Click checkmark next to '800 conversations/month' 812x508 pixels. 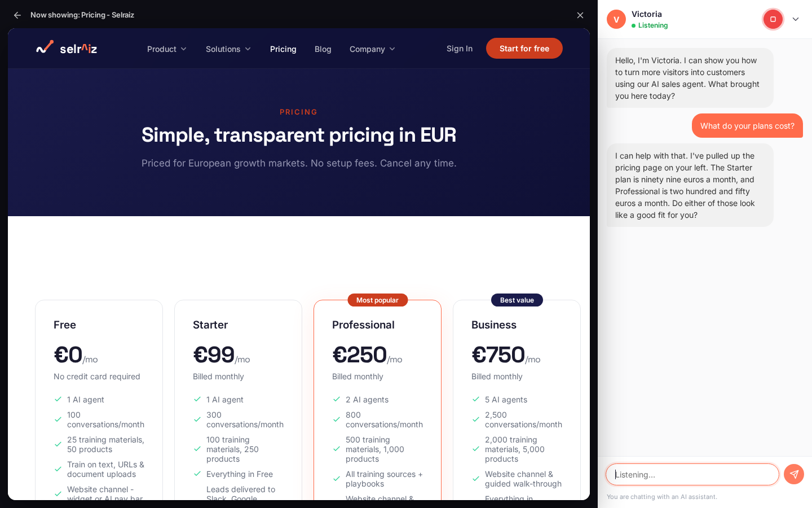pyautogui.click(x=337, y=419)
